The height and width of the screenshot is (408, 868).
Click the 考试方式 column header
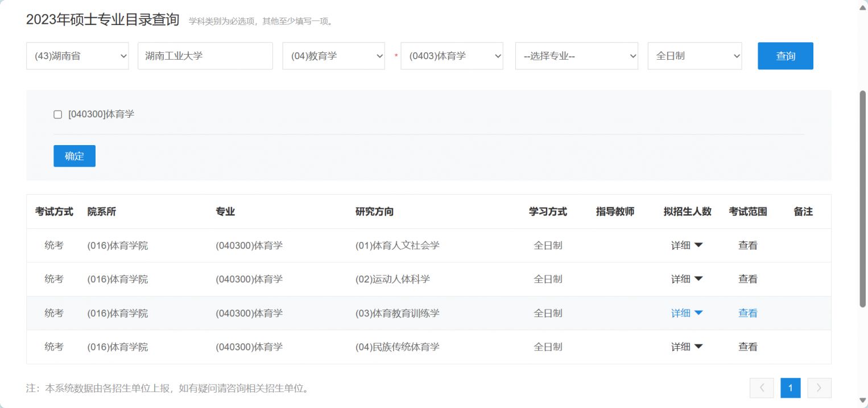coord(54,212)
